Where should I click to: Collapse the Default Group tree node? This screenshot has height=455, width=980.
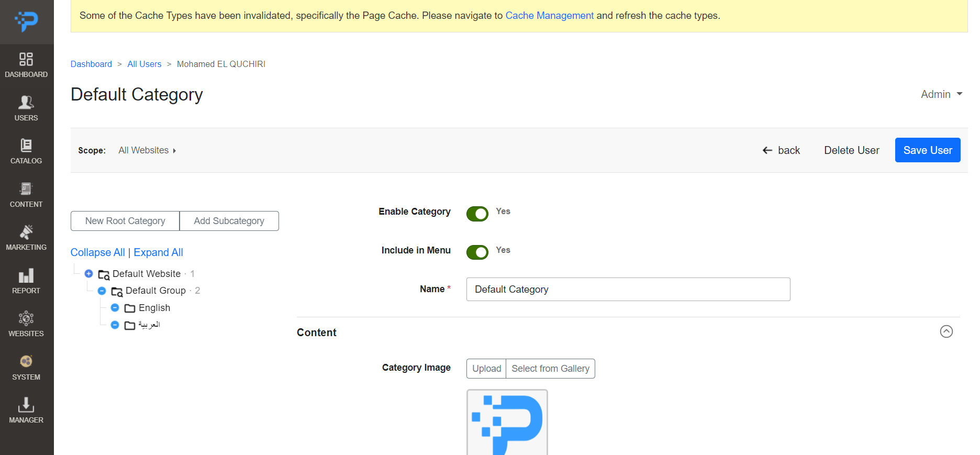tap(102, 291)
